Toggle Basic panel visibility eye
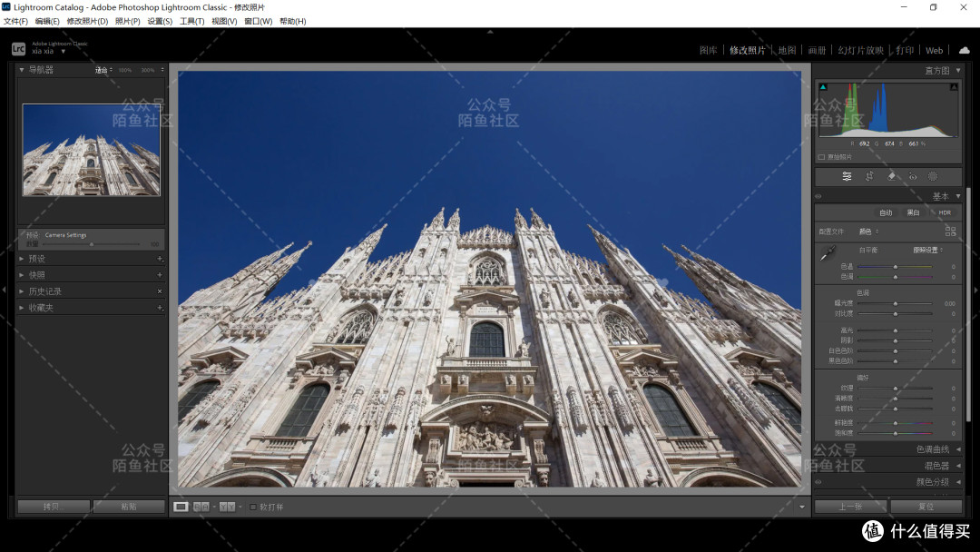Screen dimensions: 980x552 pyautogui.click(x=818, y=196)
